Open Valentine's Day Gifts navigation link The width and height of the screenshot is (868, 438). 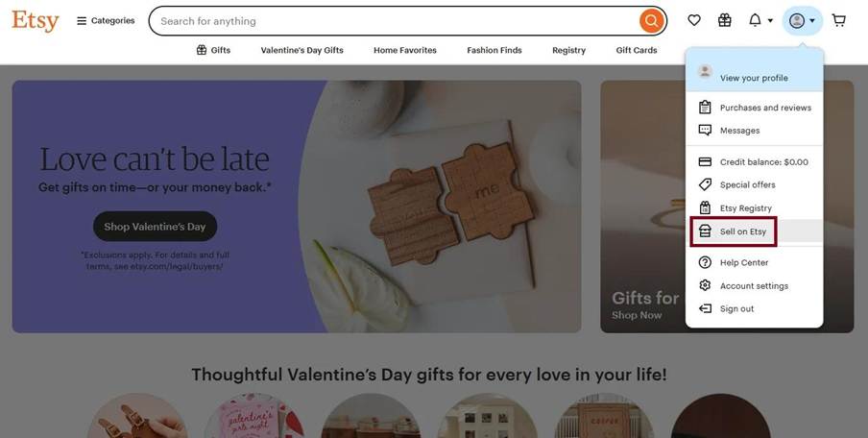coord(301,50)
